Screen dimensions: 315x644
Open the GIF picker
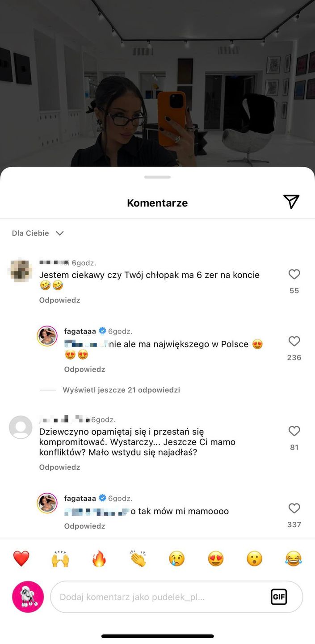pyautogui.click(x=279, y=597)
